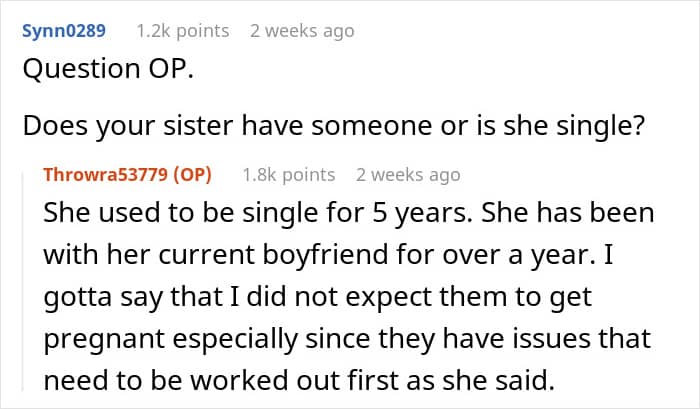Click the "2 weeks ago" timestamp on OP's reply
This screenshot has height=409, width=700.
point(408,175)
